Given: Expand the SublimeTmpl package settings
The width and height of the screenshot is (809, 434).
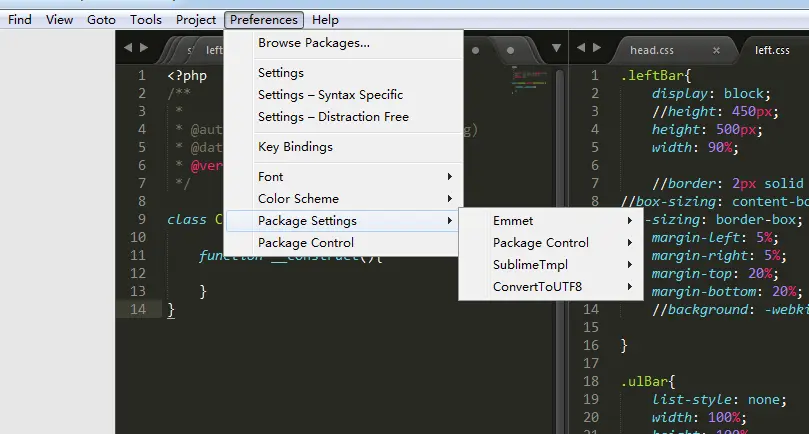Looking at the screenshot, I should [551, 265].
